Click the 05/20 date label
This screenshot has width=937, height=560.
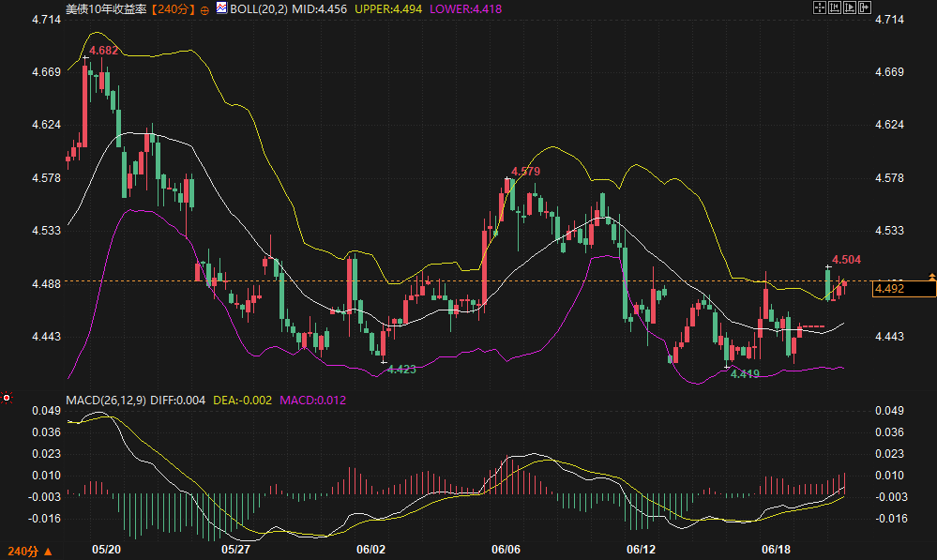[106, 550]
